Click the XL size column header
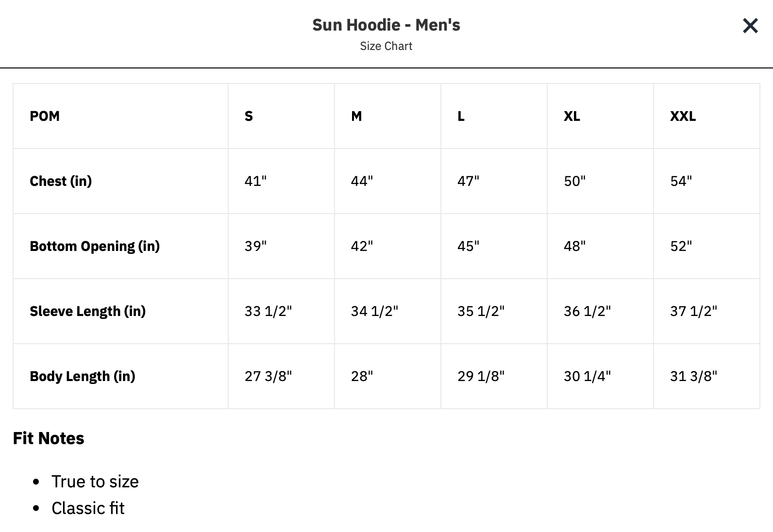Viewport: 773px width, 532px height. (x=571, y=116)
